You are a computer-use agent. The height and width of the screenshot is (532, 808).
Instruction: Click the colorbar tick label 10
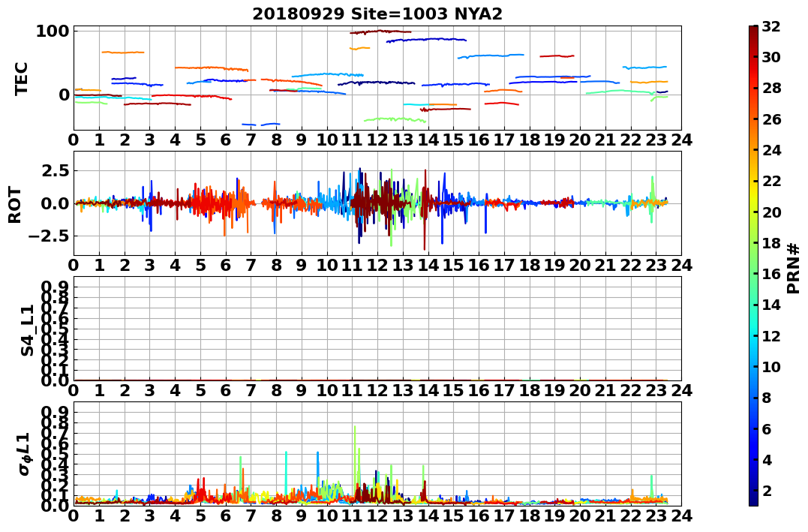(x=771, y=366)
